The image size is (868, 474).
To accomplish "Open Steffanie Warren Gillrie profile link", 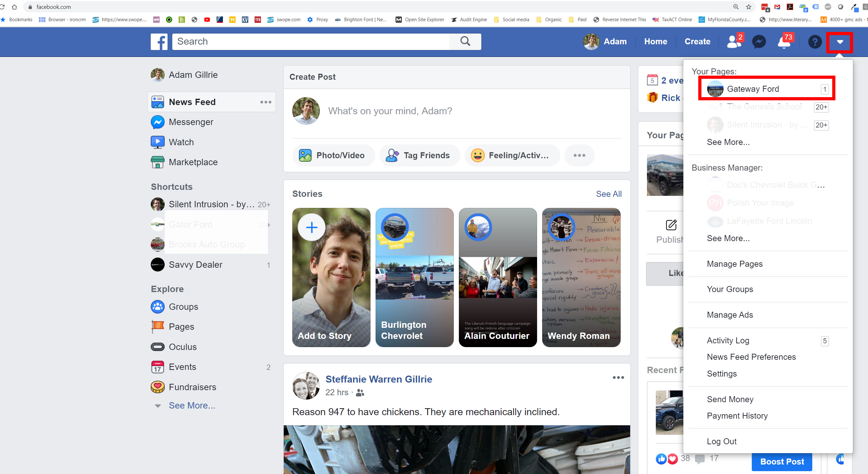I will (378, 379).
